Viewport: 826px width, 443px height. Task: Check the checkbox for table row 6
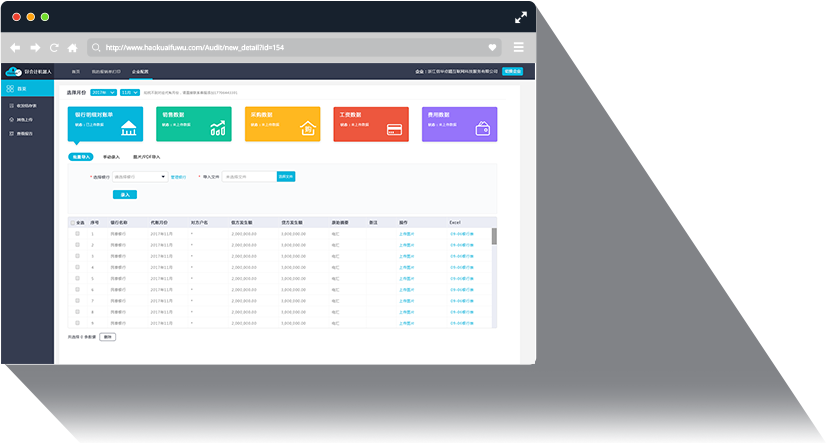(x=77, y=290)
